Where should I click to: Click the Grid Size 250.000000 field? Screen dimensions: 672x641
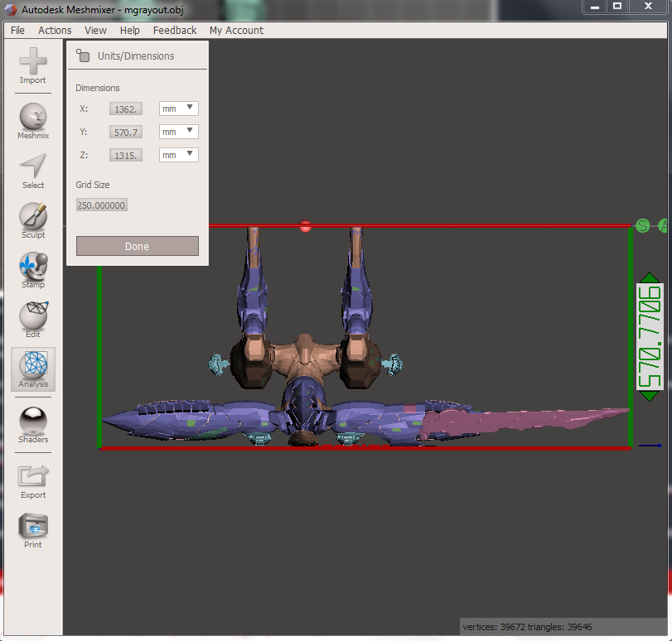(x=102, y=205)
